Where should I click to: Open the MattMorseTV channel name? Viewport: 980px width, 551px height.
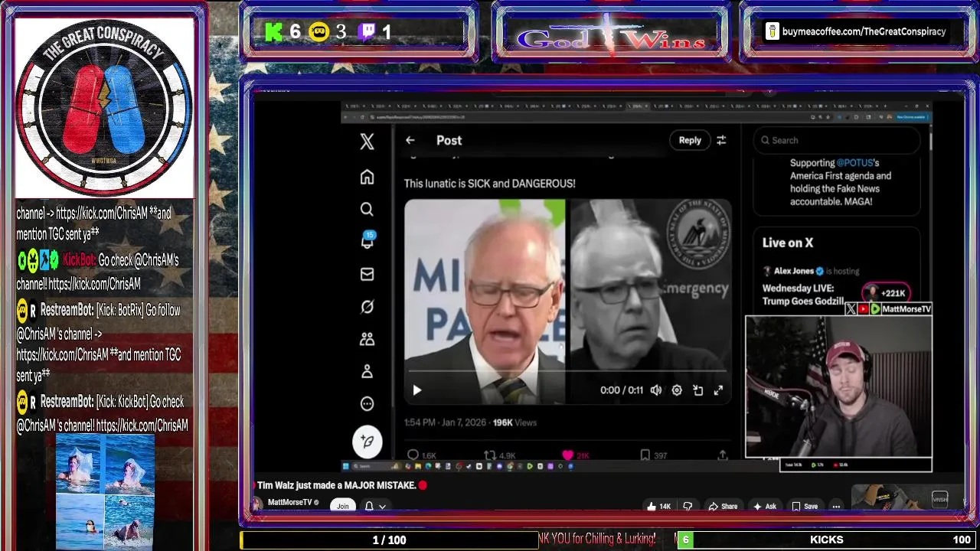point(289,503)
